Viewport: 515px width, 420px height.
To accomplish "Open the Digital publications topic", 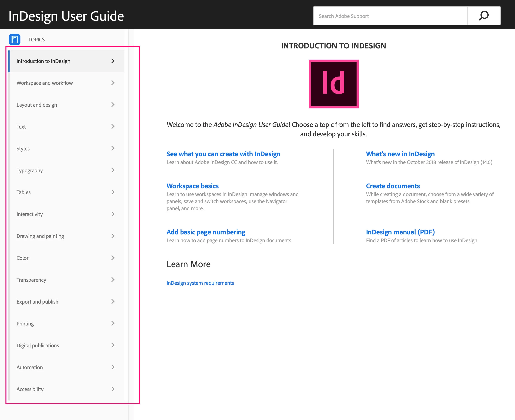I will point(38,346).
